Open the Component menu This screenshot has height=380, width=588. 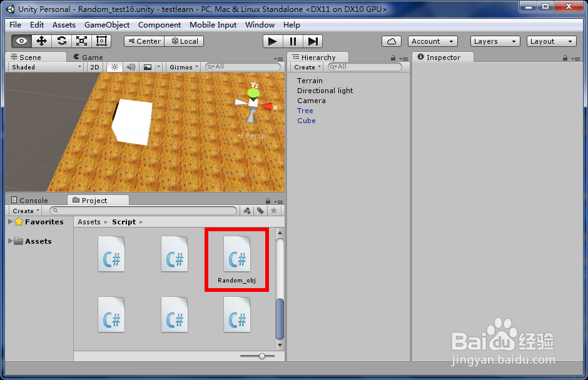160,25
